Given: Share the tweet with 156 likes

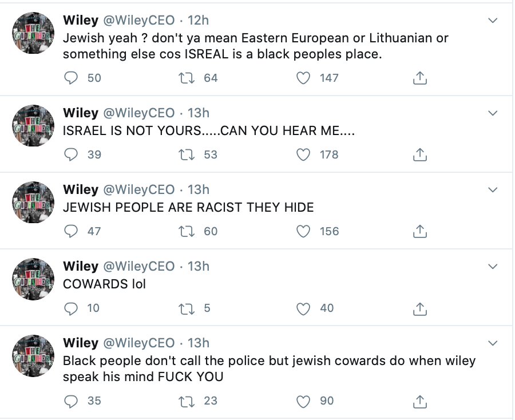Looking at the screenshot, I should [420, 232].
